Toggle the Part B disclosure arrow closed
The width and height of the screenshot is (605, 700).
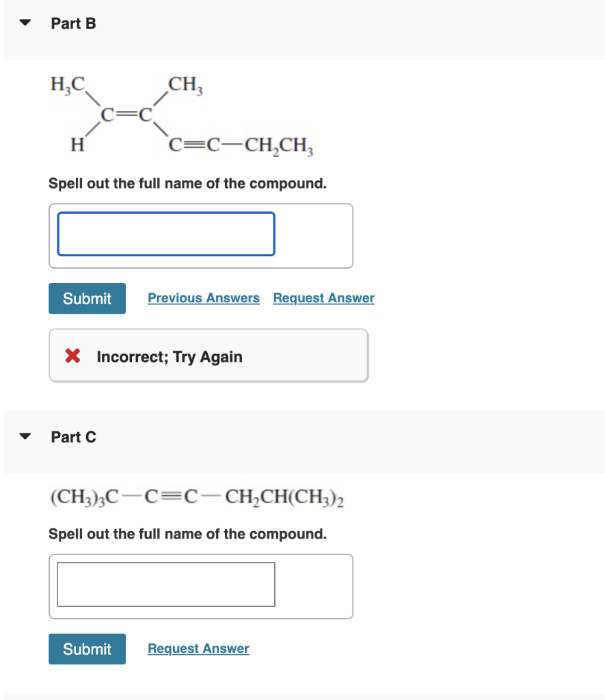click(x=25, y=23)
